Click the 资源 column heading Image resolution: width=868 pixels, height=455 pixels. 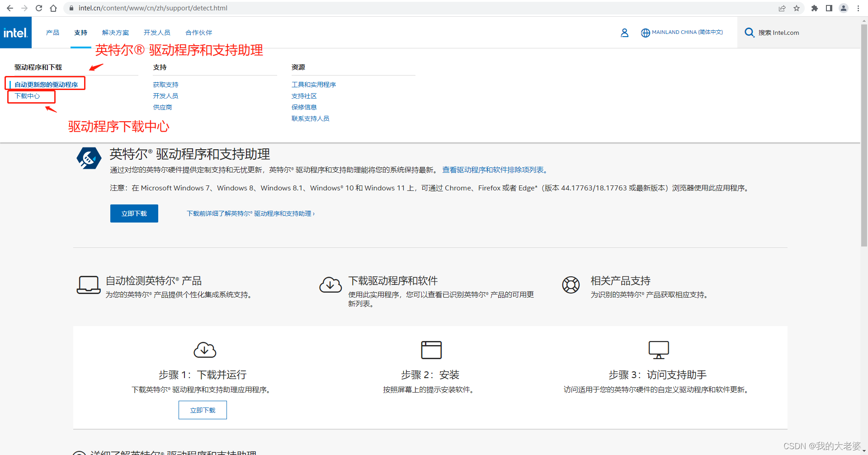298,67
